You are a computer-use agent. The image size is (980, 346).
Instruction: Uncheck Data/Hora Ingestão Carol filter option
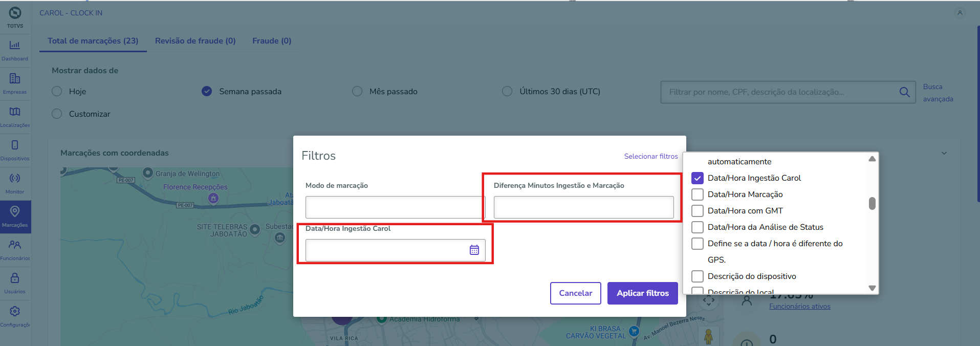tap(698, 178)
